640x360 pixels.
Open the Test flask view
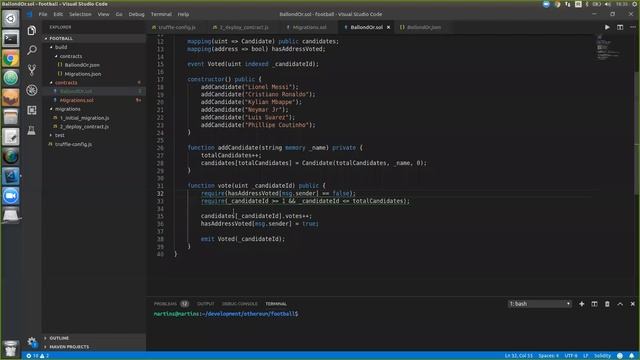pyautogui.click(x=31, y=130)
